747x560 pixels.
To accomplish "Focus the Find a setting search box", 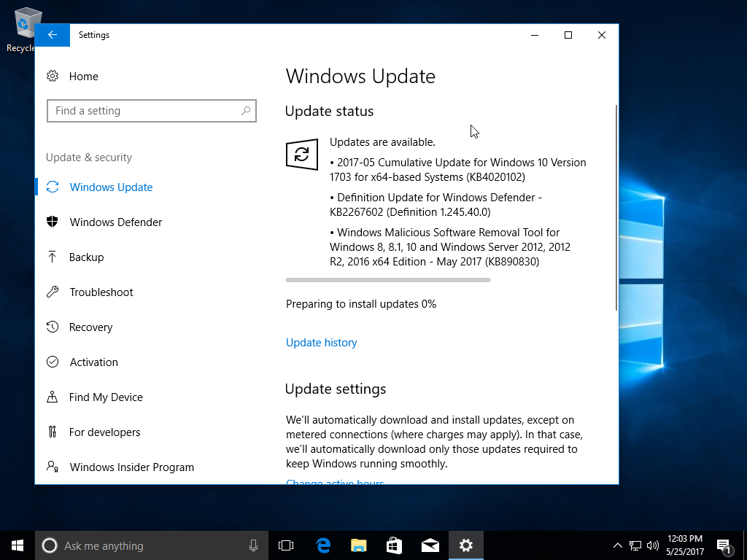I will click(152, 111).
